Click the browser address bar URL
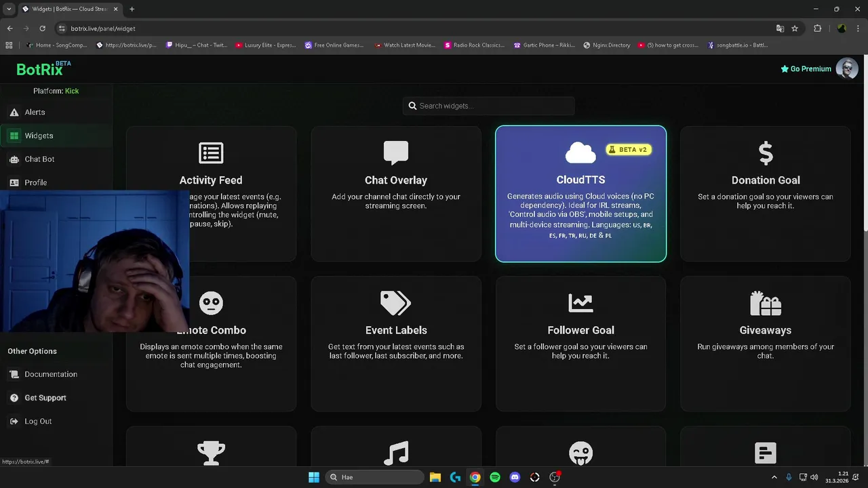The width and height of the screenshot is (868, 488). tap(103, 28)
